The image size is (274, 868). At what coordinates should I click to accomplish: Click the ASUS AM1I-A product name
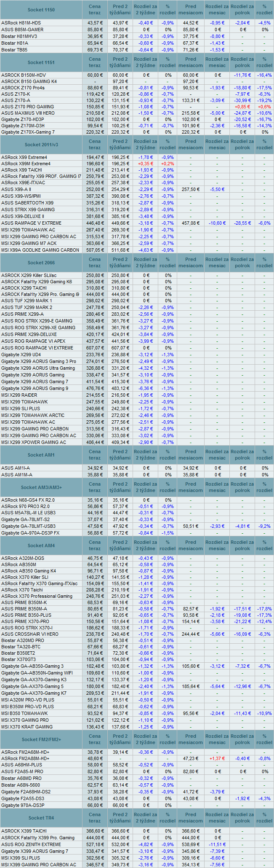pos(16,468)
